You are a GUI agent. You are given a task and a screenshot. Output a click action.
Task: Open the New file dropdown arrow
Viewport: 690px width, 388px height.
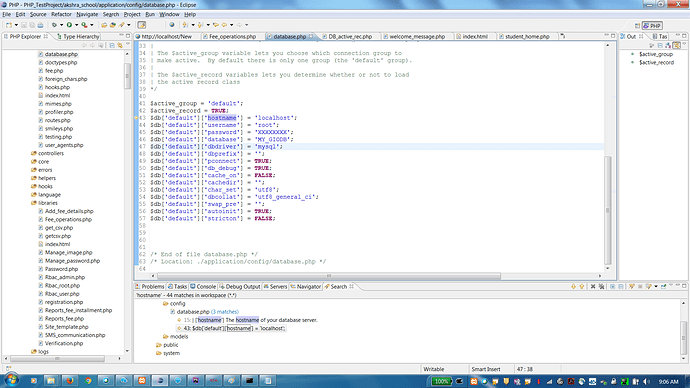[x=16, y=25]
